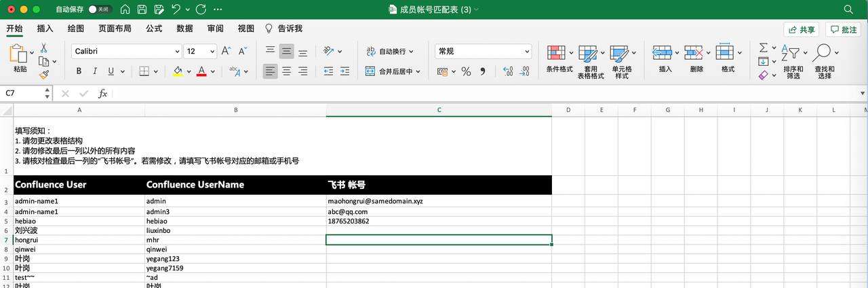
Task: Click the save icon in title bar
Action: pyautogui.click(x=142, y=10)
